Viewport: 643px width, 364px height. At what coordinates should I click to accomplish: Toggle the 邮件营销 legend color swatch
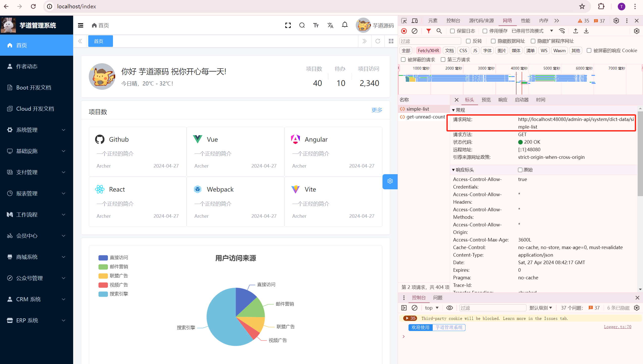point(103,267)
